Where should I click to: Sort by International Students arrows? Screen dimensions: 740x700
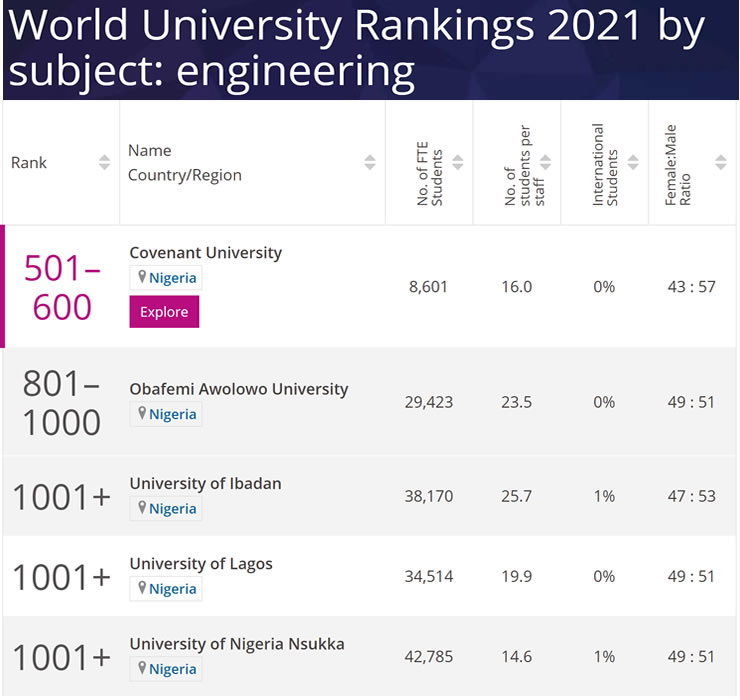coord(633,162)
